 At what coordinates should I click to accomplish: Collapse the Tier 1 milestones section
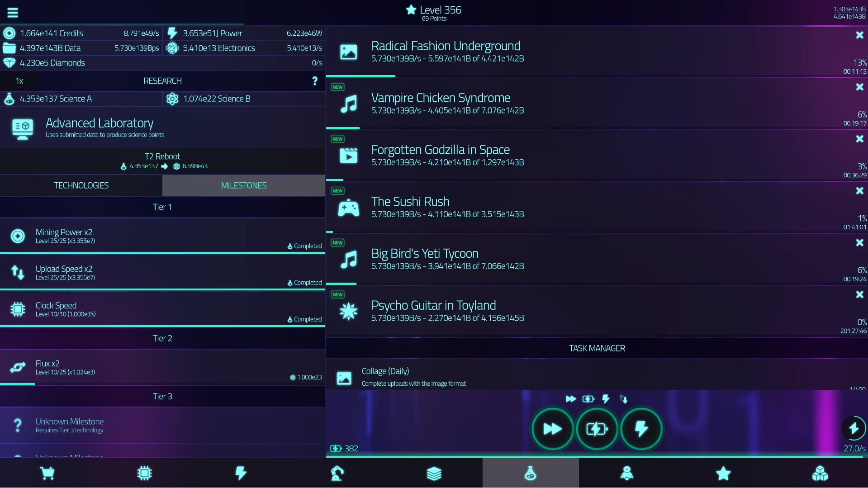click(162, 207)
